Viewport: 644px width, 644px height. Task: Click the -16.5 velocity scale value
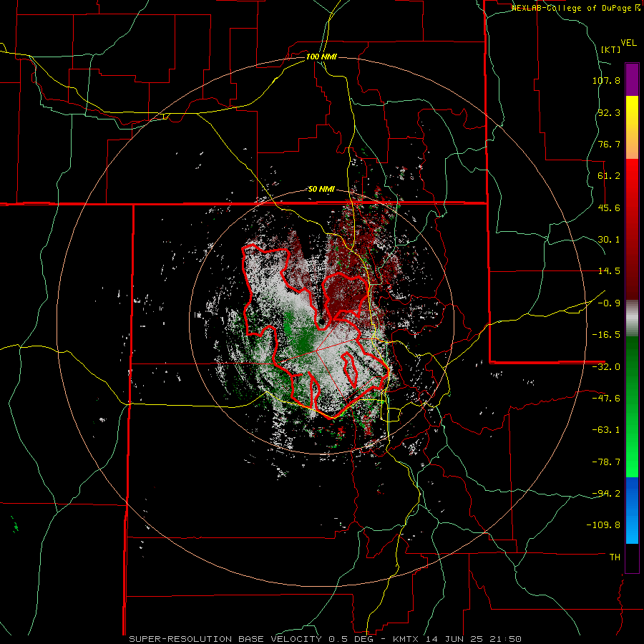[606, 335]
